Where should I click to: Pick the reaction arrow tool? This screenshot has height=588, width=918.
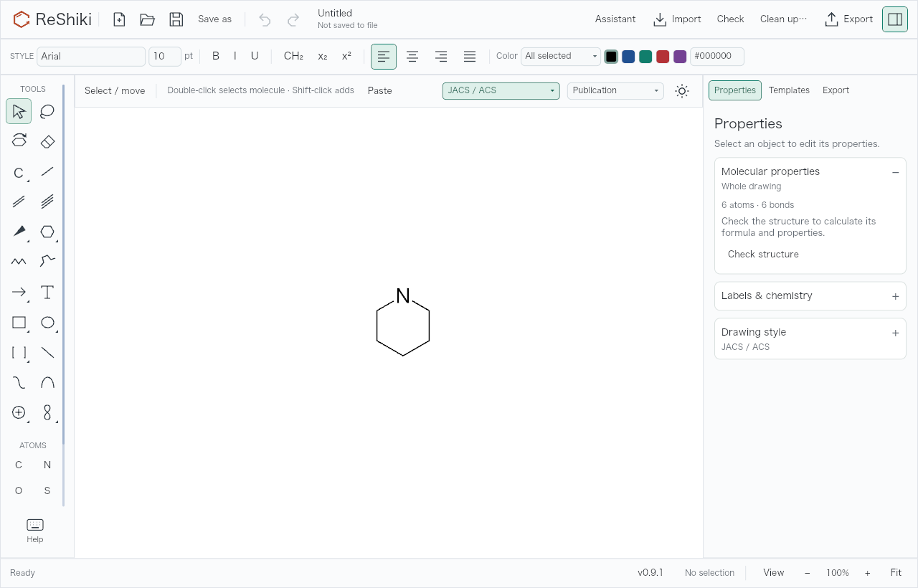coord(19,292)
